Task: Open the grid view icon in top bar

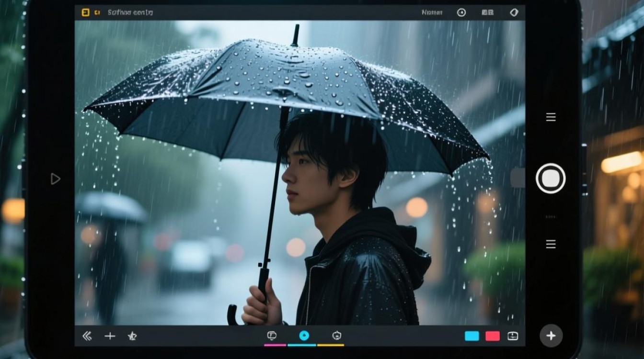Action: 488,12
